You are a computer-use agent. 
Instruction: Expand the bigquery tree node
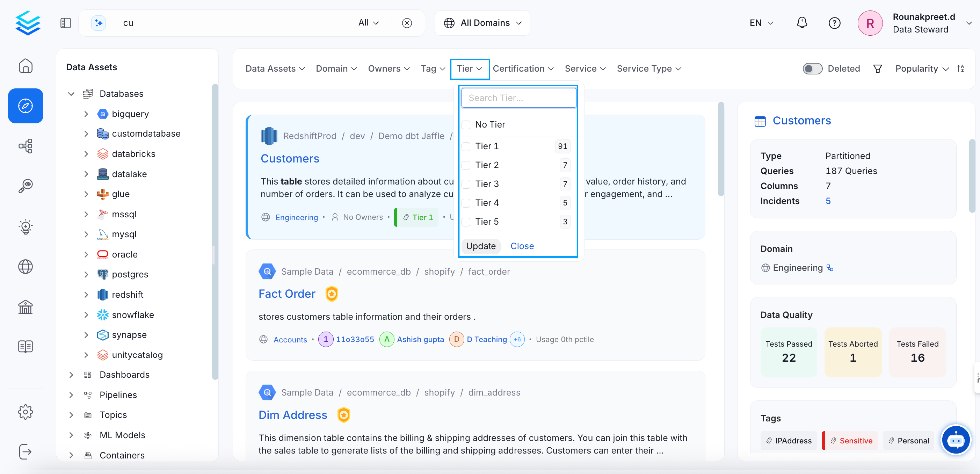click(86, 114)
